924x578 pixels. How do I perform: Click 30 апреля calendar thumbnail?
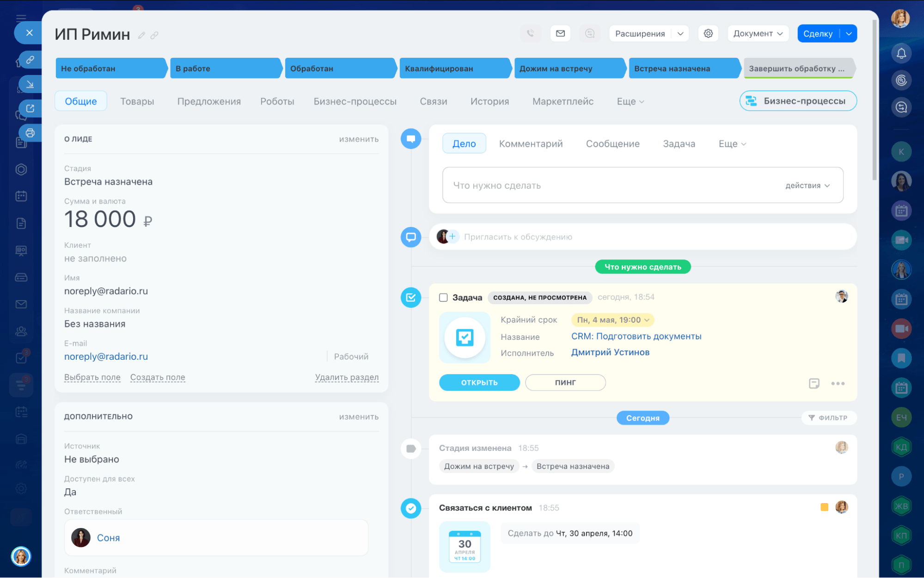tap(465, 547)
